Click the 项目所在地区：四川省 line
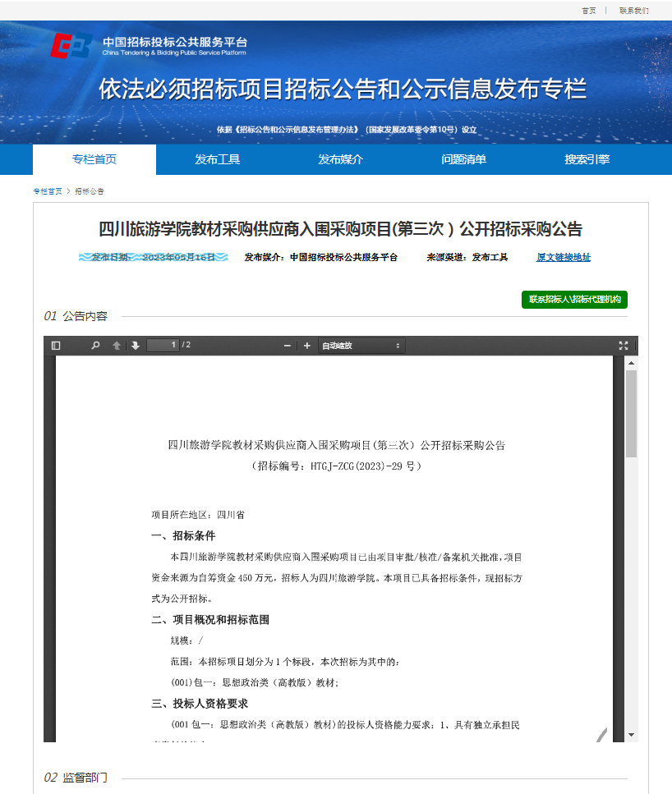This screenshot has height=794, width=672. pyautogui.click(x=198, y=515)
